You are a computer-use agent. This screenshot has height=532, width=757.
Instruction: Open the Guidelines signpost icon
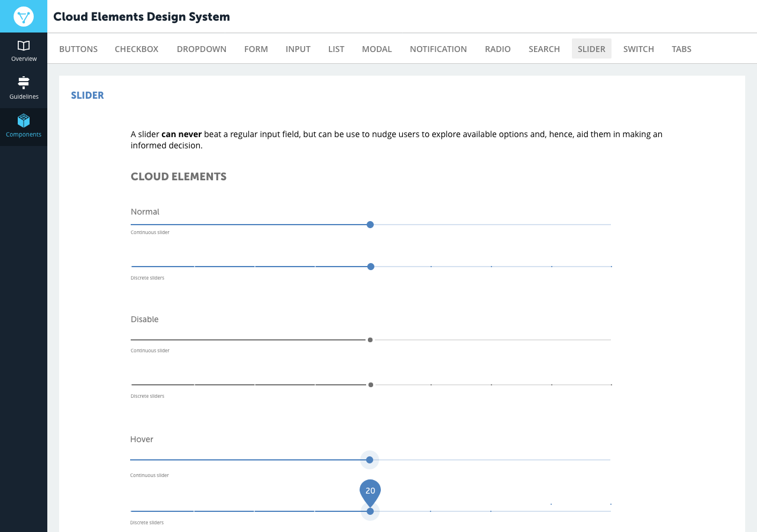pos(24,83)
